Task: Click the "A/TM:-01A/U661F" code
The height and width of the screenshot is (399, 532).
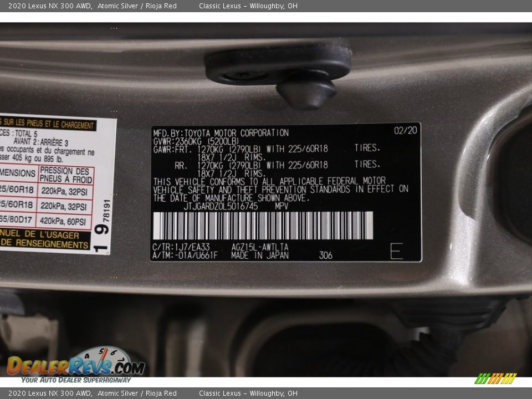Action: pyautogui.click(x=185, y=255)
